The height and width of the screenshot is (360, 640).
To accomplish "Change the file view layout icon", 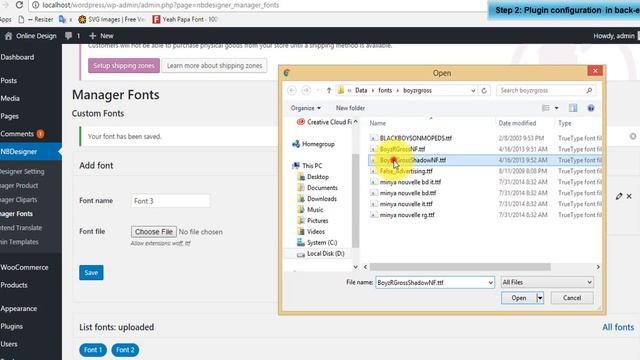I will (546, 108).
